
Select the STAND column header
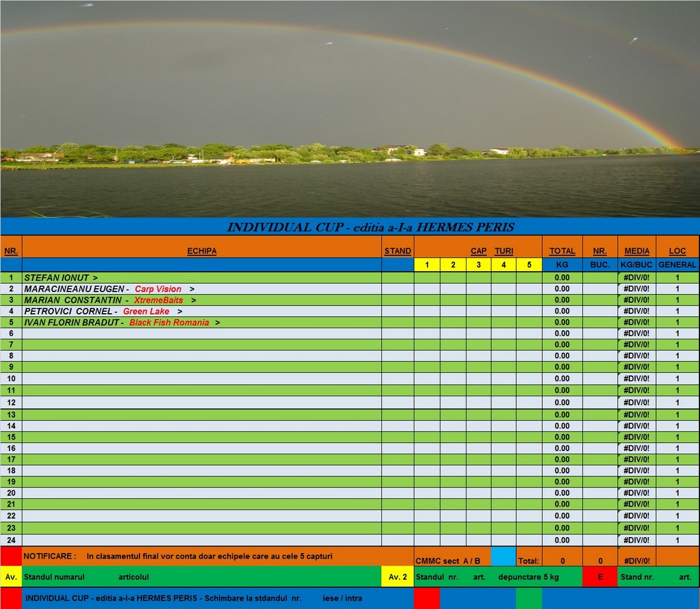pyautogui.click(x=398, y=251)
